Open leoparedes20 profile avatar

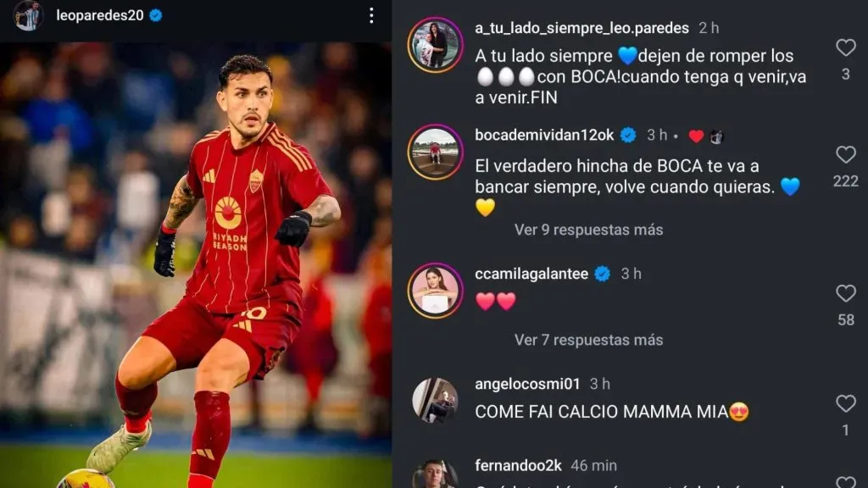28,15
